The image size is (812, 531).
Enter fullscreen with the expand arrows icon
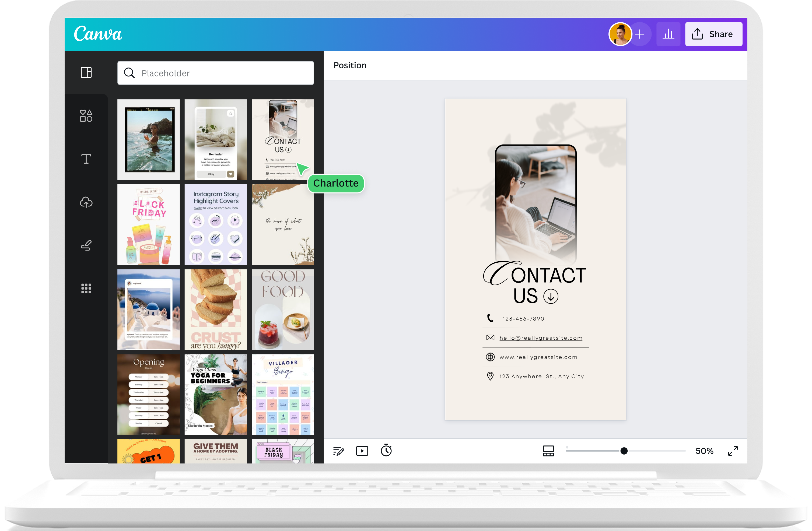(733, 451)
